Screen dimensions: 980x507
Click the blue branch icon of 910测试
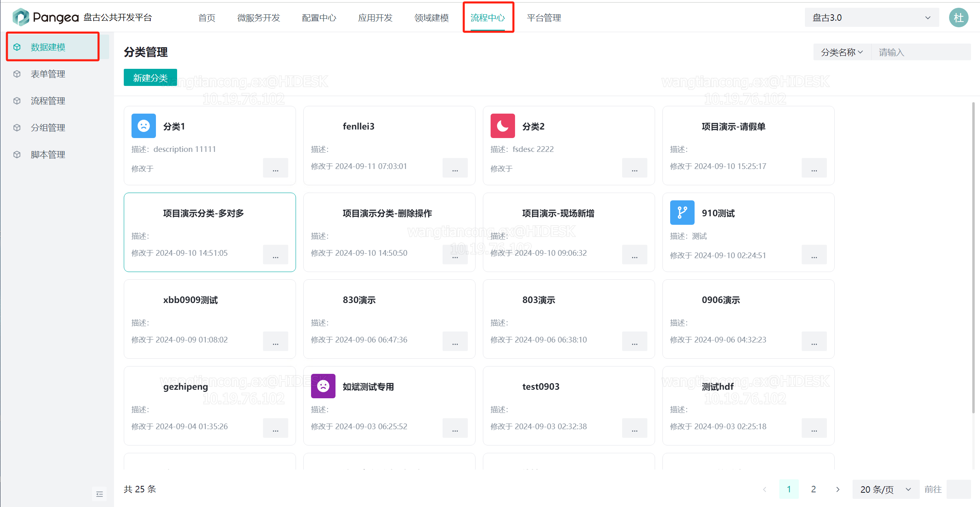(682, 213)
